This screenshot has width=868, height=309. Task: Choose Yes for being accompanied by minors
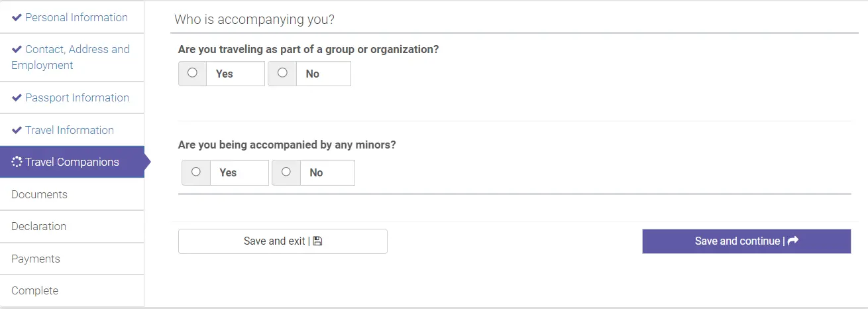click(x=196, y=172)
